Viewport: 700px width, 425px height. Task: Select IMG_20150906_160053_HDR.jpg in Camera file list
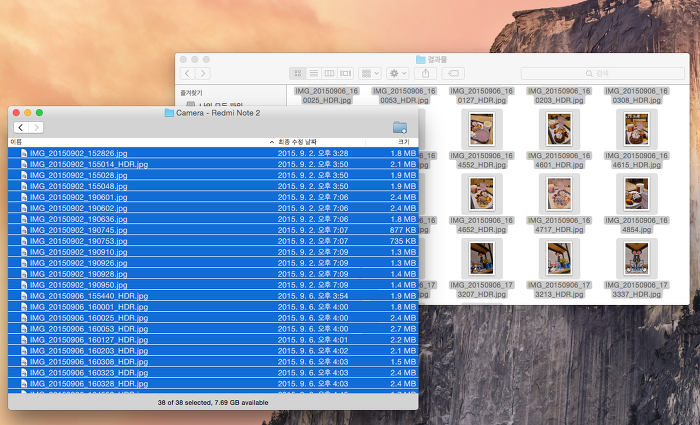[213, 329]
